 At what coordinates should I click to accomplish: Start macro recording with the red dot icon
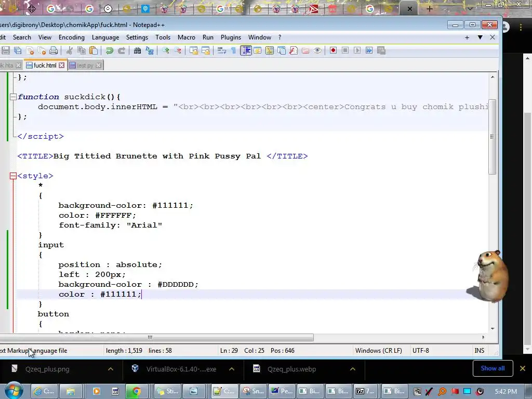333,50
